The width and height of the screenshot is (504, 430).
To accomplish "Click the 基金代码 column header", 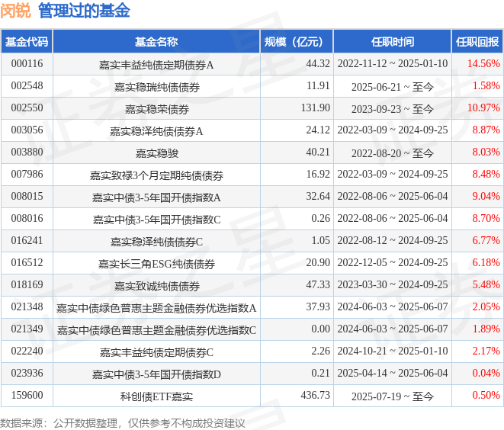I will pos(27,42).
